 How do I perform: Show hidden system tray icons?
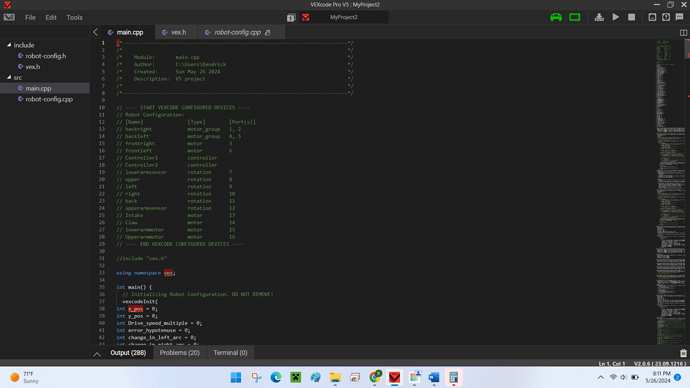click(x=601, y=377)
